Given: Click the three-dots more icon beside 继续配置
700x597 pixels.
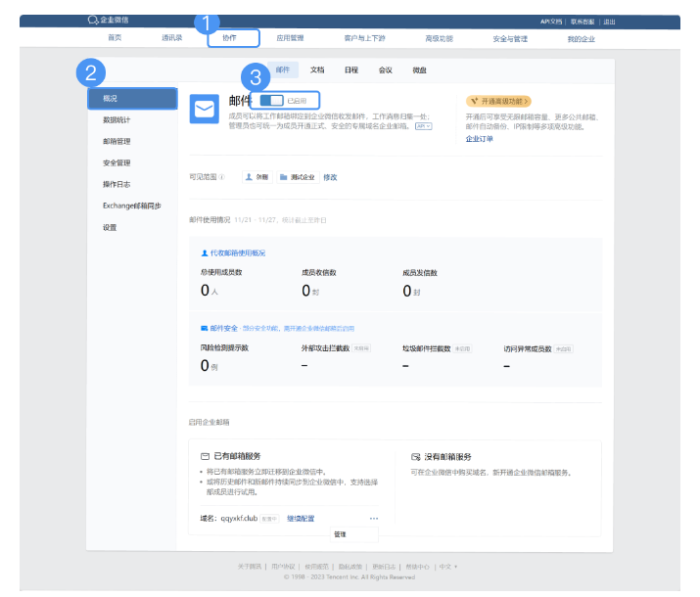Looking at the screenshot, I should 373,518.
